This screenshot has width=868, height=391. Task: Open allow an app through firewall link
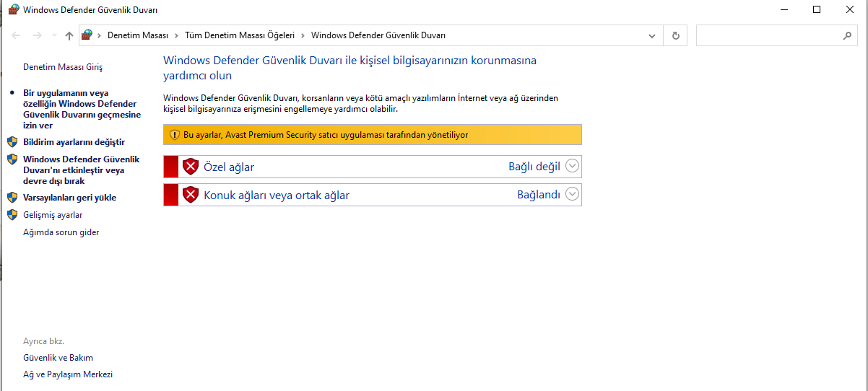(x=82, y=110)
